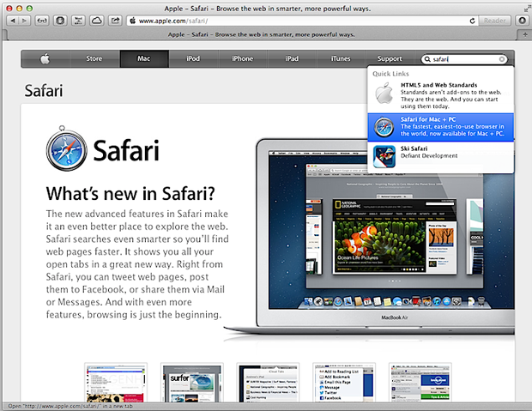Click the Reader button in address bar
The height and width of the screenshot is (411, 532).
pos(494,21)
